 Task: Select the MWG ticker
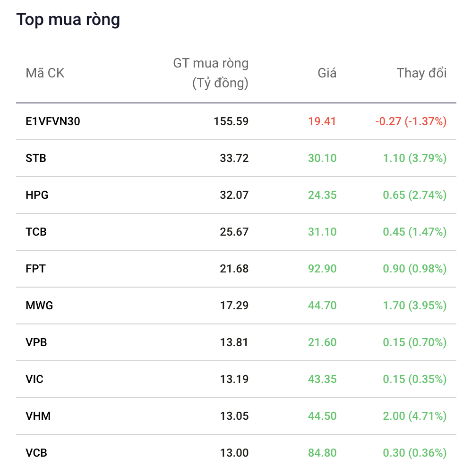click(x=39, y=306)
